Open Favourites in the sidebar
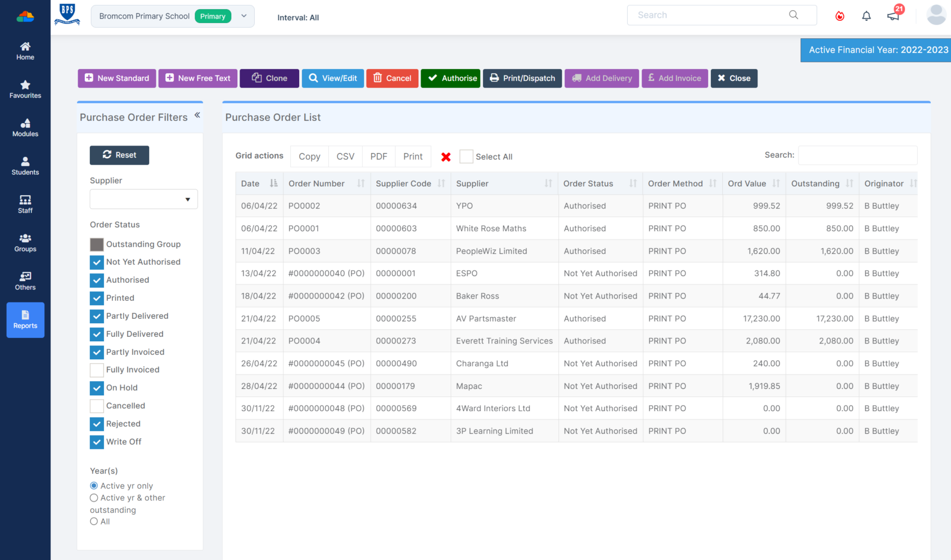This screenshot has height=560, width=951. click(x=25, y=89)
